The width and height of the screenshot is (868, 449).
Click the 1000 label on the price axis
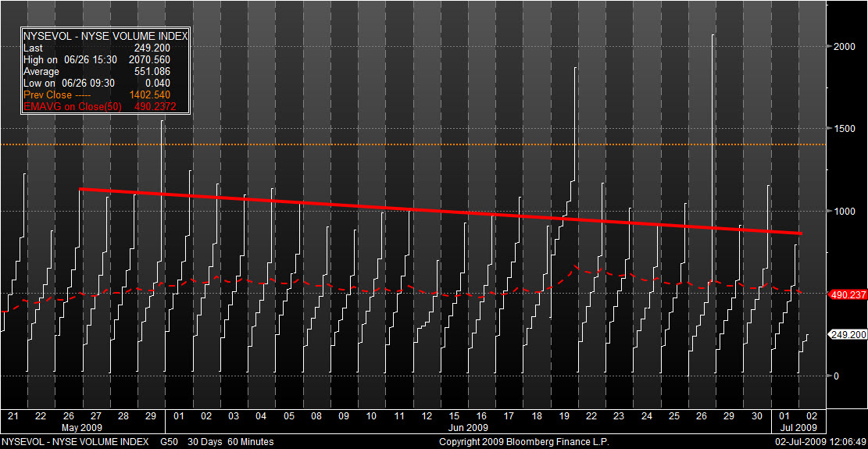click(x=844, y=212)
